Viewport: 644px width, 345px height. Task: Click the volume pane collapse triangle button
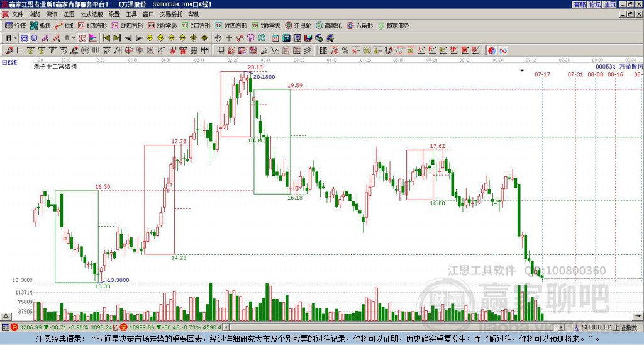[5, 316]
